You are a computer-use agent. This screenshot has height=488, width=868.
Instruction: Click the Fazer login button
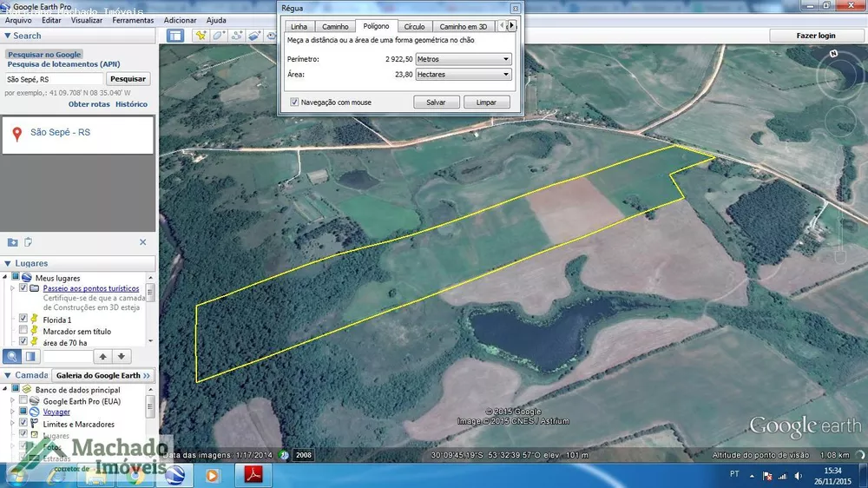tap(815, 36)
